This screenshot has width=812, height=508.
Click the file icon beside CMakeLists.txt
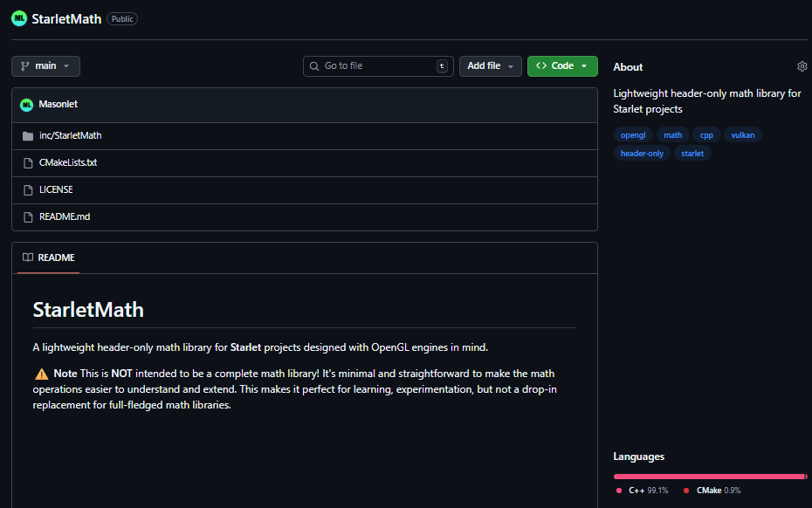[x=29, y=162]
